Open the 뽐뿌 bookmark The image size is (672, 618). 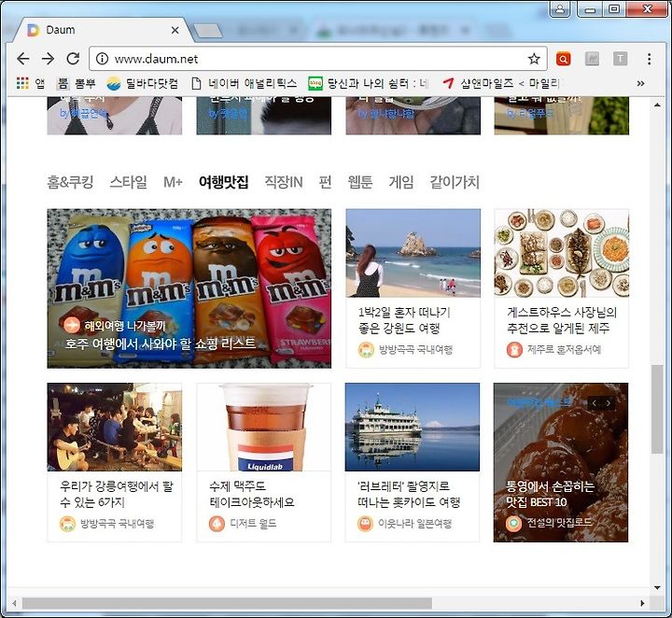click(76, 83)
